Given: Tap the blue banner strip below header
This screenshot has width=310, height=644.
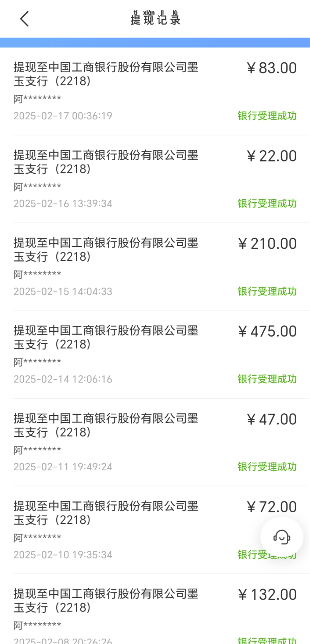Looking at the screenshot, I should [155, 43].
